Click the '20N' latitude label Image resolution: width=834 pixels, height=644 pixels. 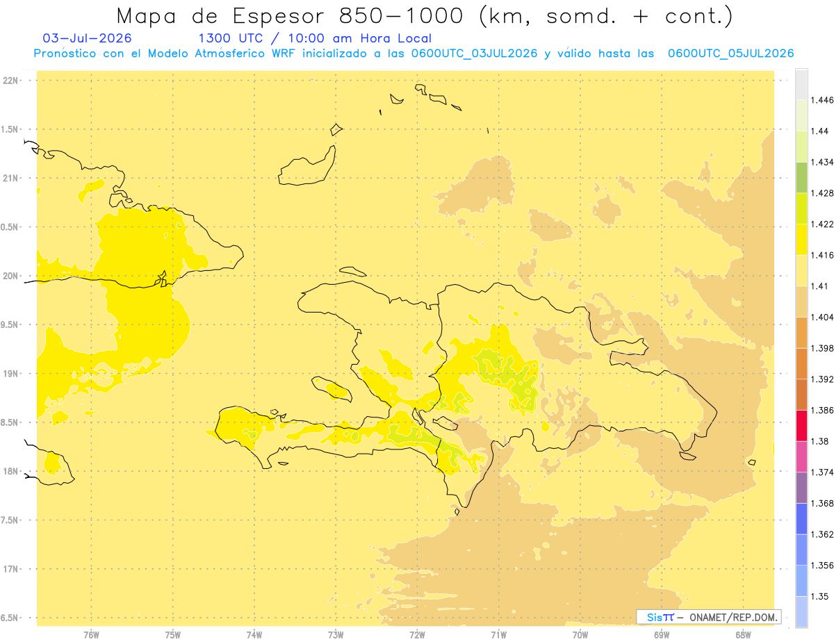[x=12, y=276]
